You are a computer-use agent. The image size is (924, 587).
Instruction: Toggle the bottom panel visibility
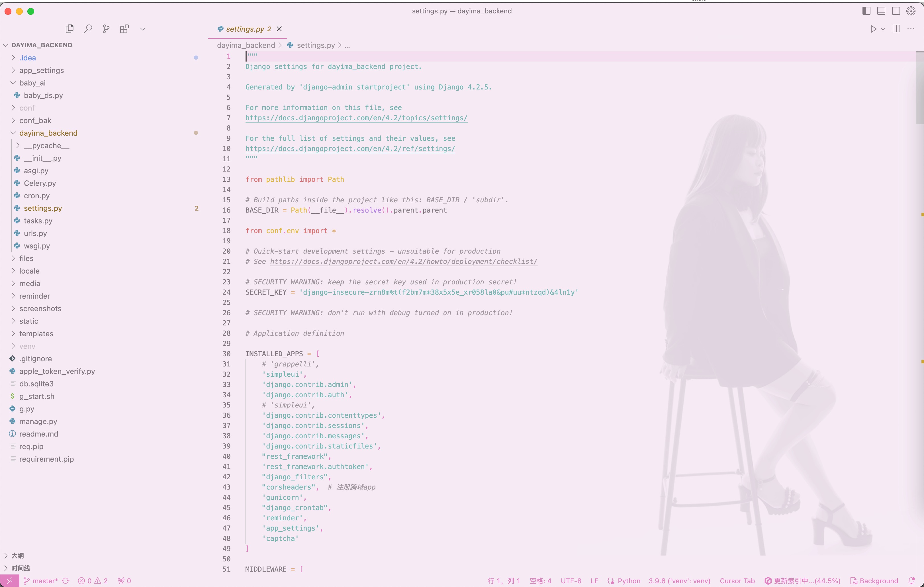tap(881, 11)
